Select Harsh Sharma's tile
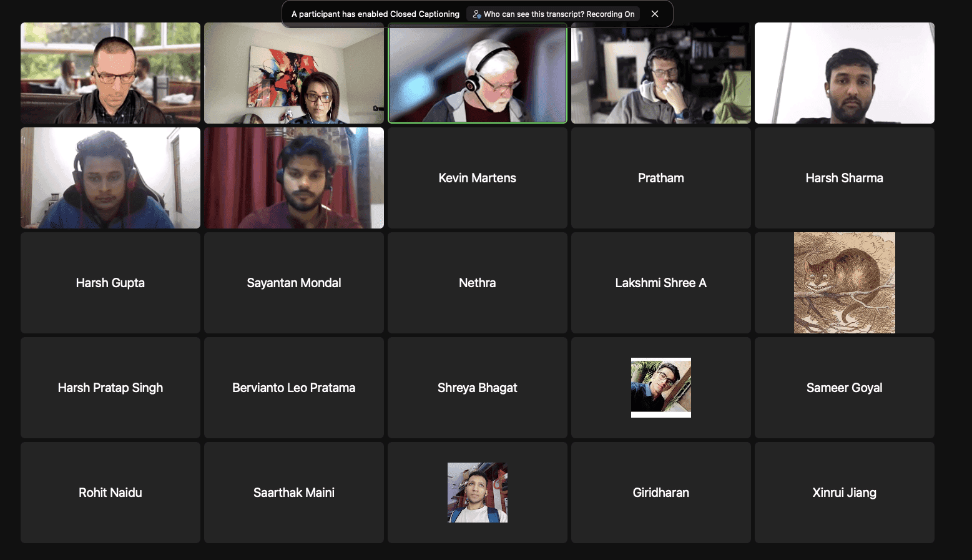 pyautogui.click(x=844, y=178)
